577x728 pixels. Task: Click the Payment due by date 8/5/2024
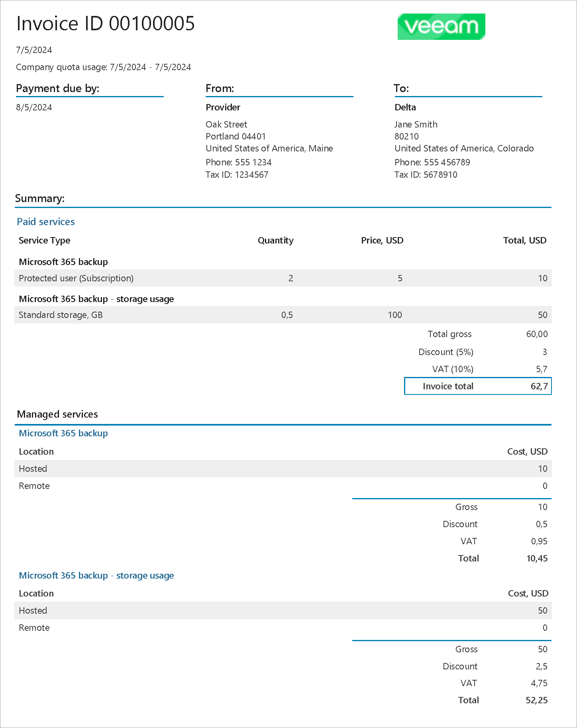pyautogui.click(x=34, y=107)
